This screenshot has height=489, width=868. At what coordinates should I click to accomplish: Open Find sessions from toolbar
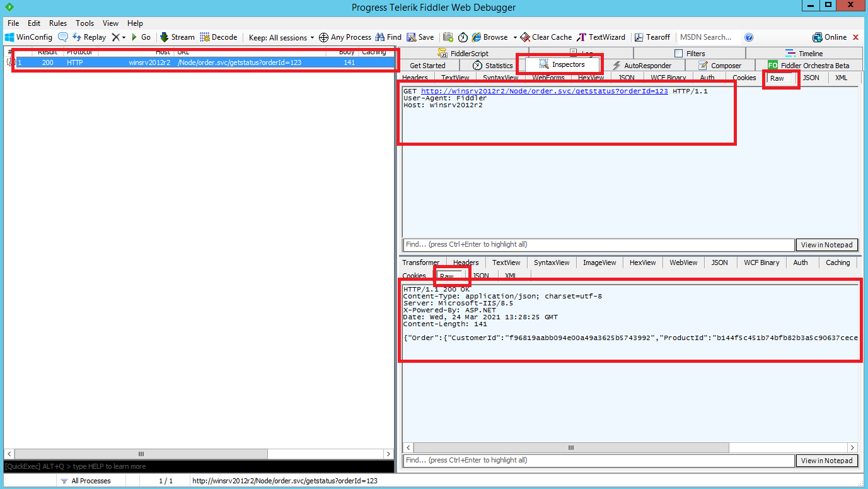point(388,37)
